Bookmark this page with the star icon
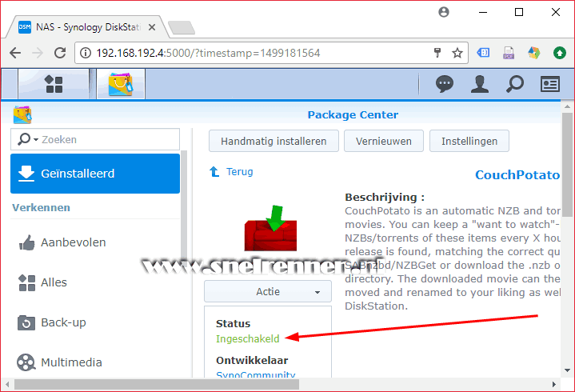575x392 pixels. click(457, 53)
